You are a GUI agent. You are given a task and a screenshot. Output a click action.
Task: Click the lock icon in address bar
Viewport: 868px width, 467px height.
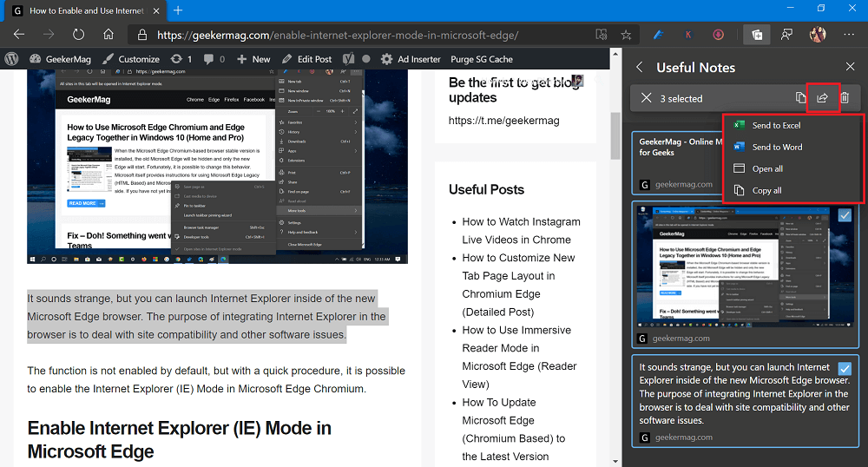pos(142,35)
